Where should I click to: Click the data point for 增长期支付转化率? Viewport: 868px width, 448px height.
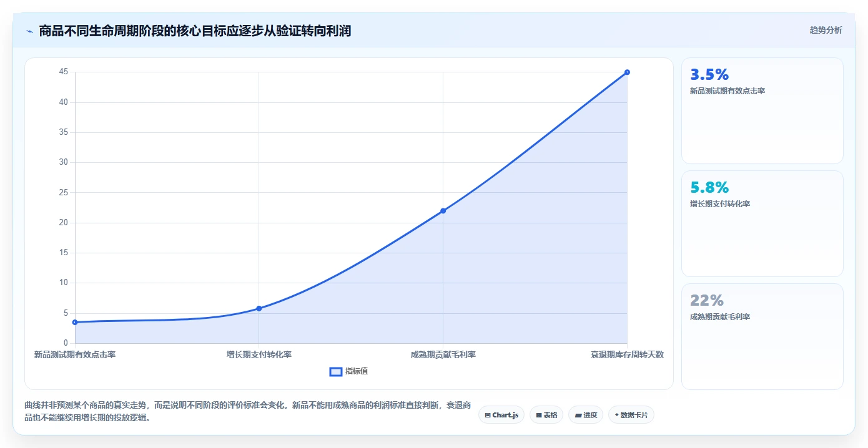tap(259, 308)
